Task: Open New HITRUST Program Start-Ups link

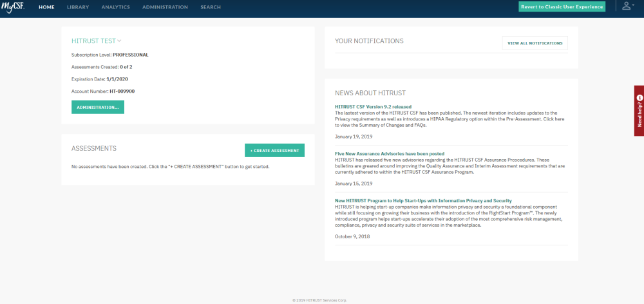Action: point(423,201)
